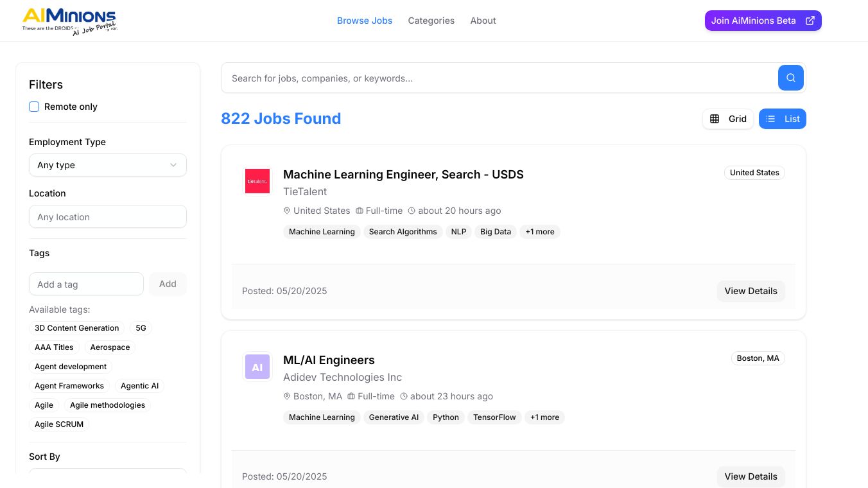Open the ML/AI Engineers job title link
Image resolution: width=868 pixels, height=488 pixels.
click(329, 360)
